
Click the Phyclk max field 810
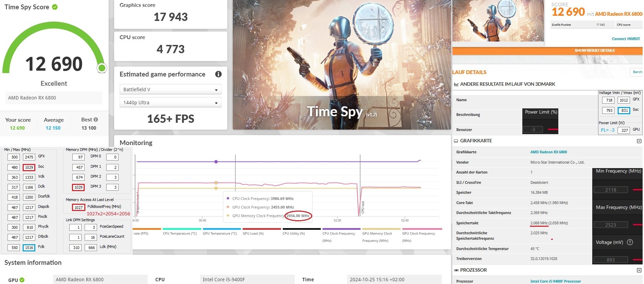point(29,227)
